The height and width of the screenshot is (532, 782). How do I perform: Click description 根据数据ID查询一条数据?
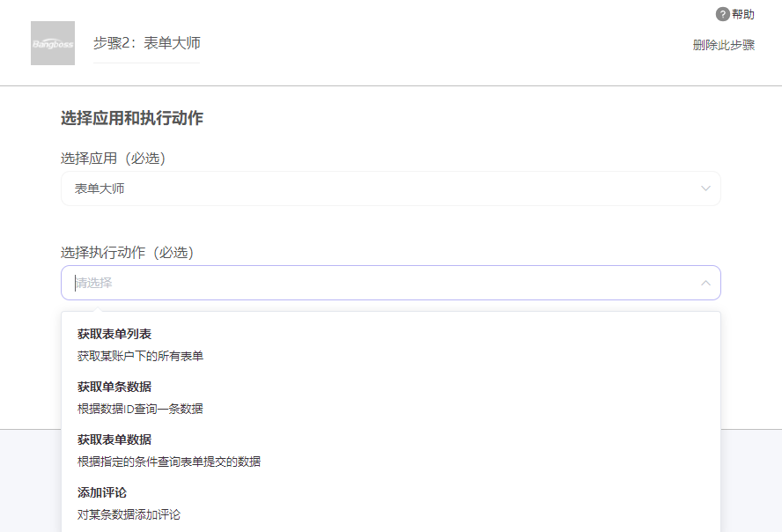click(x=140, y=409)
